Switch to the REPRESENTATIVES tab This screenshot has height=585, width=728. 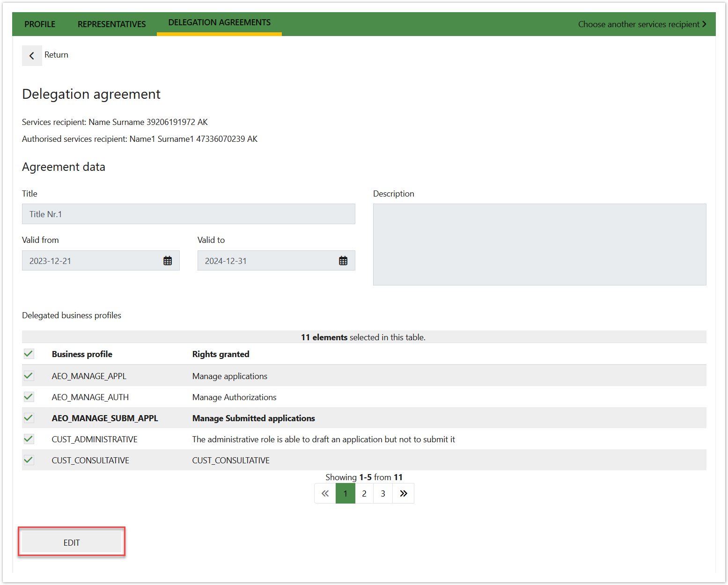111,24
